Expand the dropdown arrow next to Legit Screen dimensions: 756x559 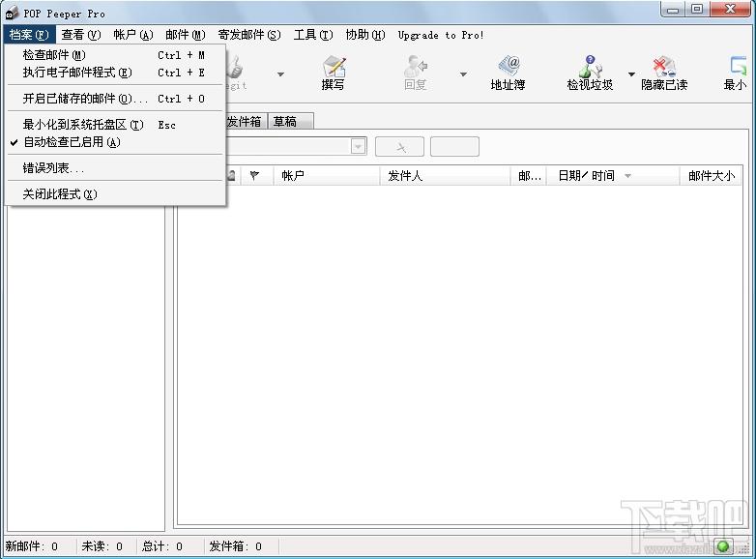[x=280, y=74]
